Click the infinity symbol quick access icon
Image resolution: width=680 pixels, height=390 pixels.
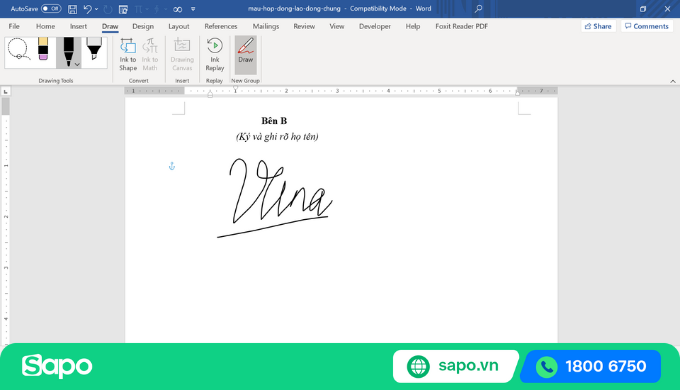point(177,9)
